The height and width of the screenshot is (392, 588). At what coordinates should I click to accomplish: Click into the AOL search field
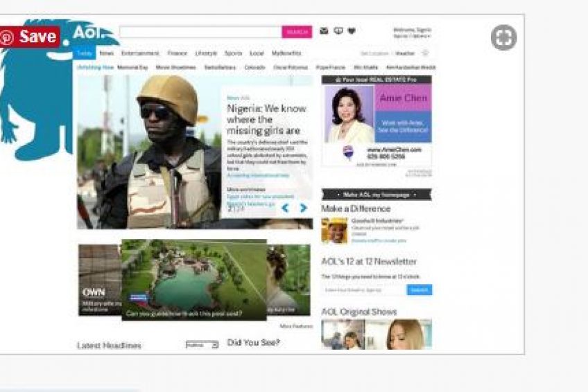click(200, 32)
